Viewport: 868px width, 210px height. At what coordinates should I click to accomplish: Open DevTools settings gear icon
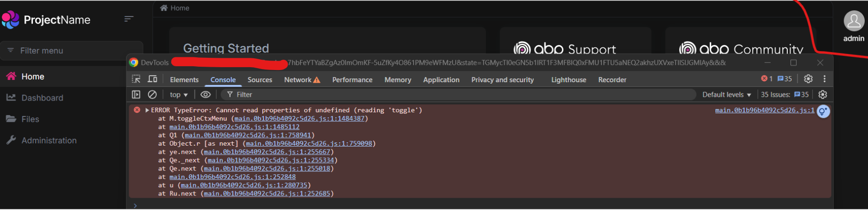[808, 79]
